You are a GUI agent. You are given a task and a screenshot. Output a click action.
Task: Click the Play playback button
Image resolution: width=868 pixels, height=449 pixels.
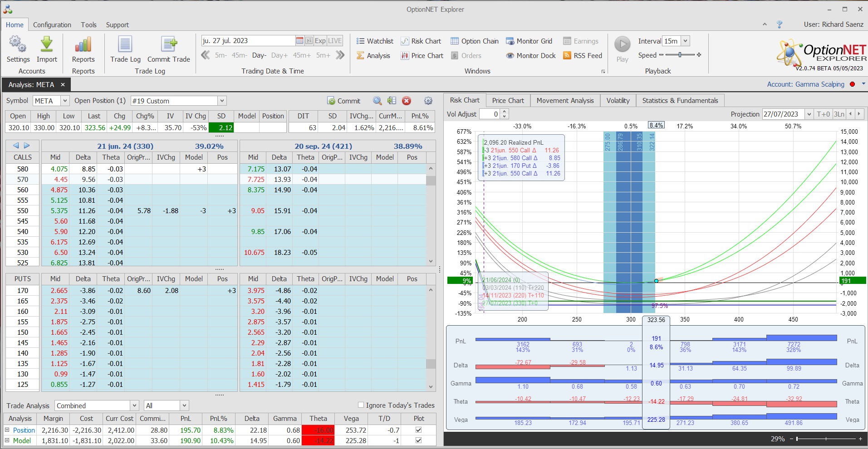tap(623, 44)
